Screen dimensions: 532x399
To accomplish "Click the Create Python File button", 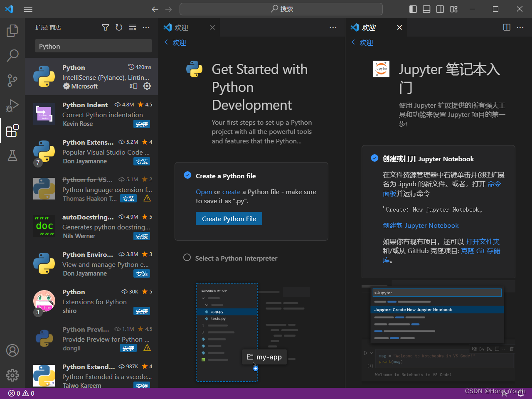I will pyautogui.click(x=229, y=219).
